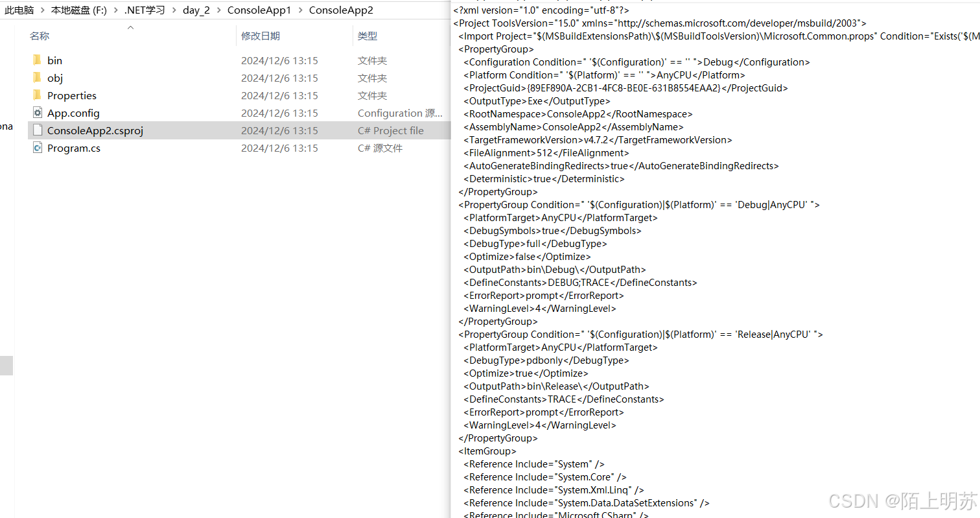Click the DebugType pdbonly line
The image size is (980, 518).
click(x=546, y=360)
